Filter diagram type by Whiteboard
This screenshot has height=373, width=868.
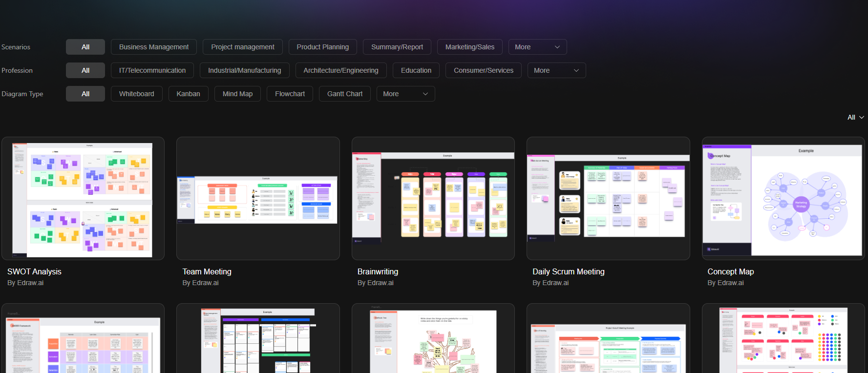[x=137, y=94]
